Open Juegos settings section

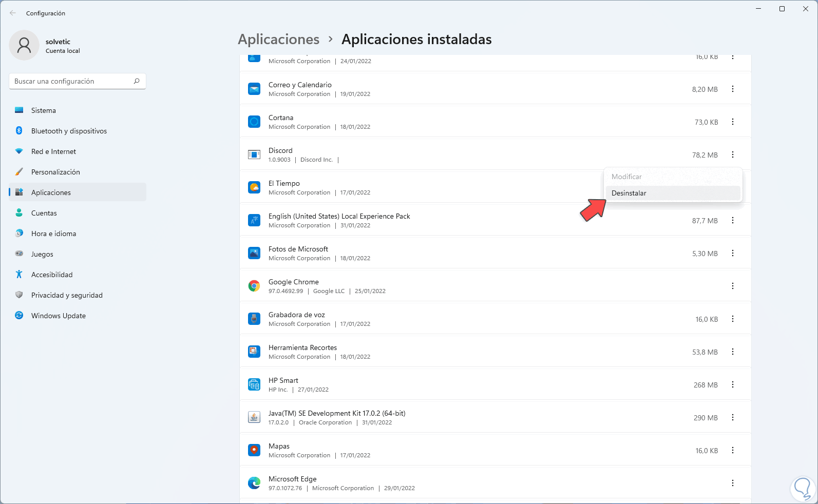tap(78, 254)
